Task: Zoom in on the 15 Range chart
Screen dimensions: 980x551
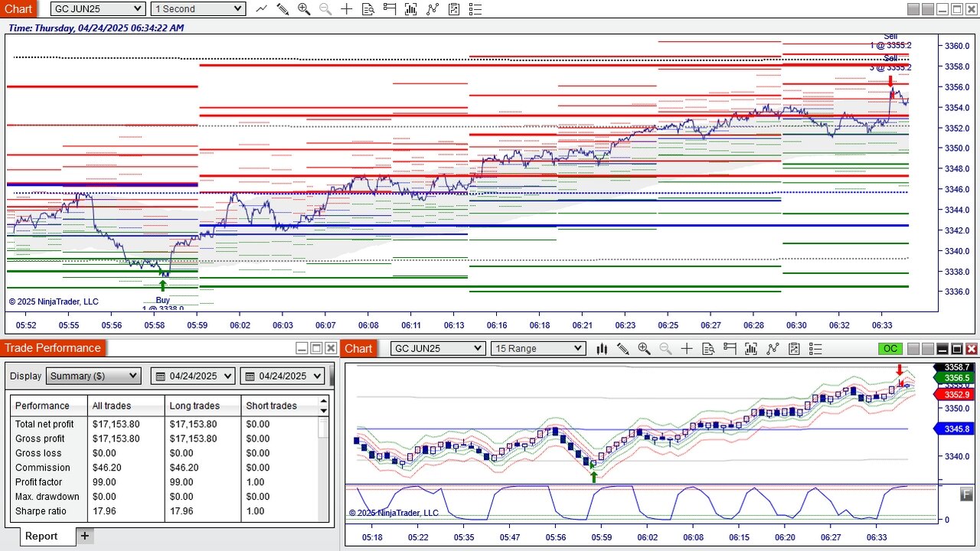Action: click(644, 349)
